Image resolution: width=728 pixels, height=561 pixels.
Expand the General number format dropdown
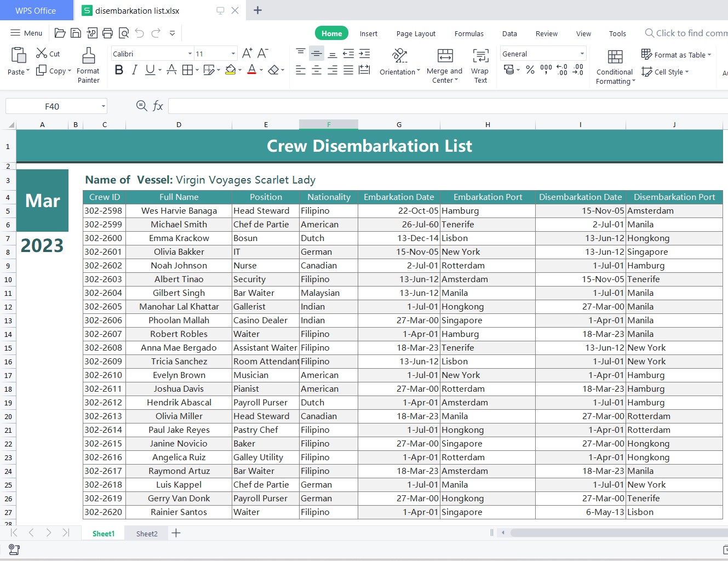click(582, 54)
